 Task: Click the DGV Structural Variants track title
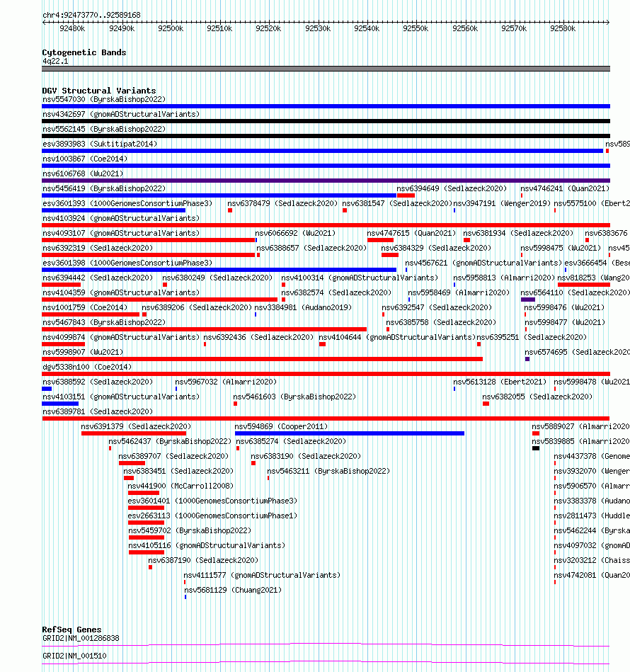[99, 91]
